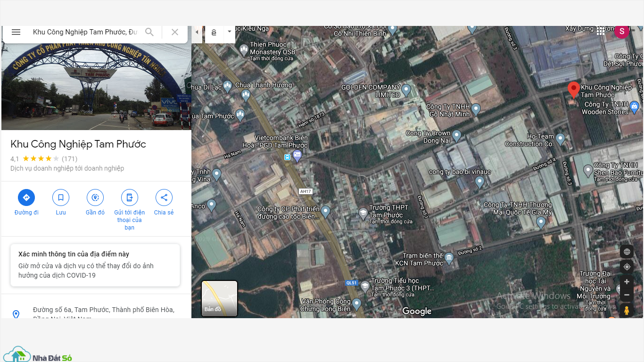Viewport: 644px width, 362px height.
Task: Click Cong Ty Crown Dong Nai pin
Action: pos(456,137)
